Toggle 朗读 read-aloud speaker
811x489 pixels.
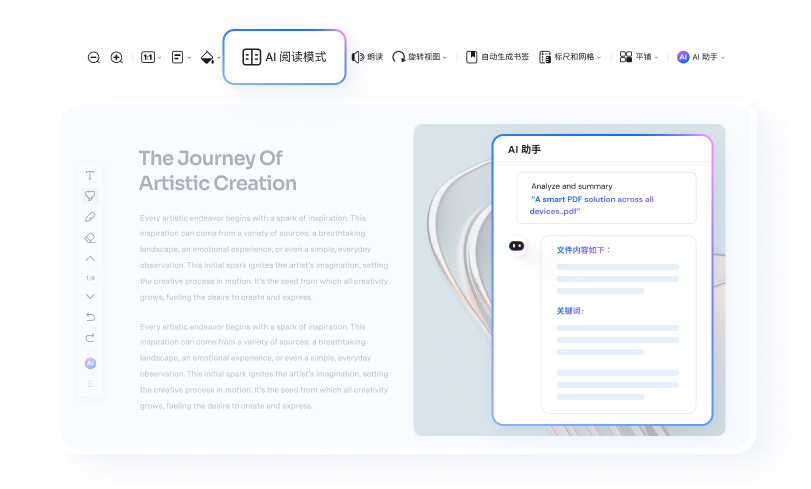[x=367, y=58]
